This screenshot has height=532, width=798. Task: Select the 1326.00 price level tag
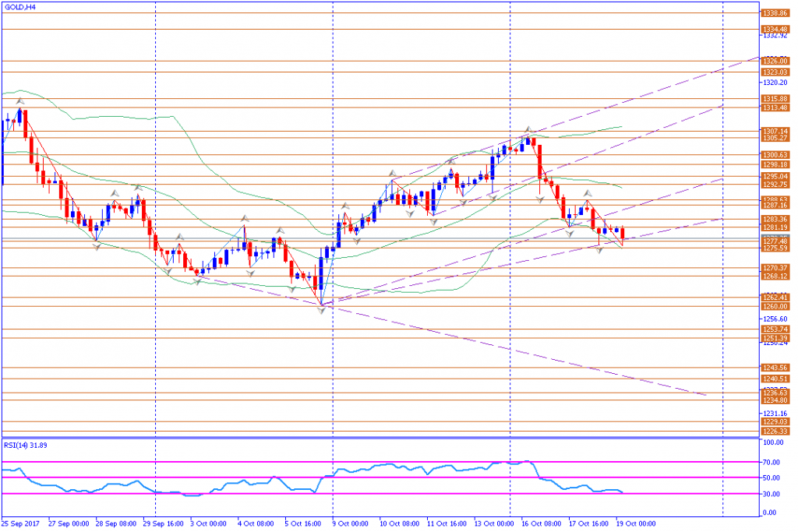(775, 61)
